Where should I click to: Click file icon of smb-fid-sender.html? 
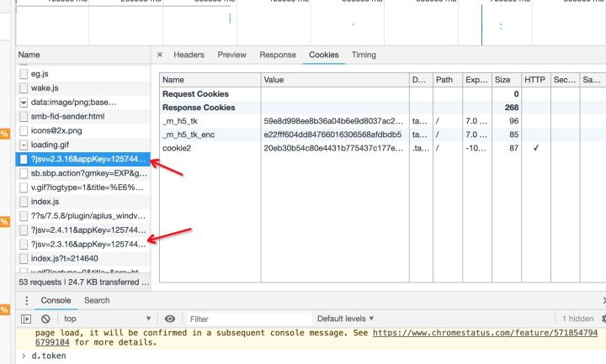tap(24, 117)
